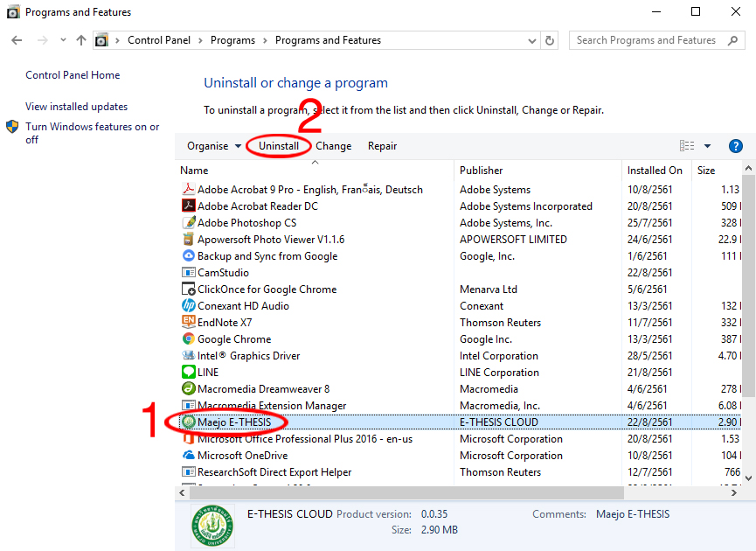The width and height of the screenshot is (756, 551).
Task: Click the ResearchSoft Direct Export Helper icon
Action: pyautogui.click(x=189, y=472)
